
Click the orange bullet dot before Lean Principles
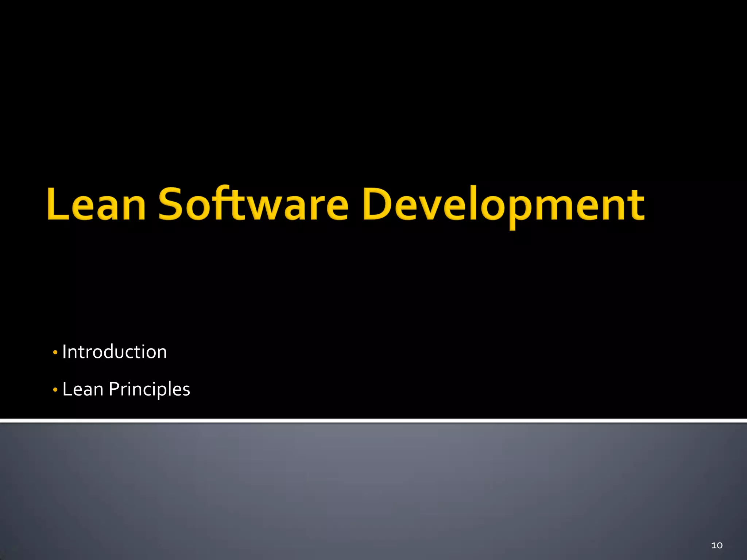click(x=55, y=390)
